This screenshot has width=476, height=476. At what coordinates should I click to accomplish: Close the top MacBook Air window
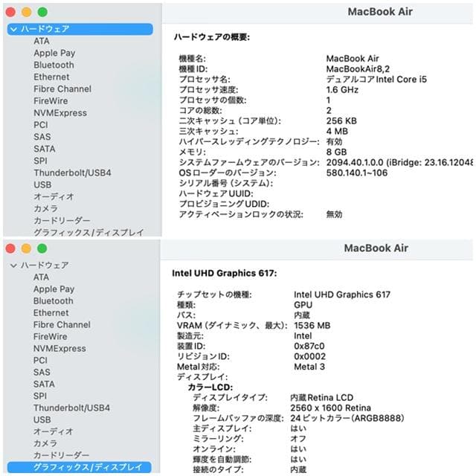point(10,12)
